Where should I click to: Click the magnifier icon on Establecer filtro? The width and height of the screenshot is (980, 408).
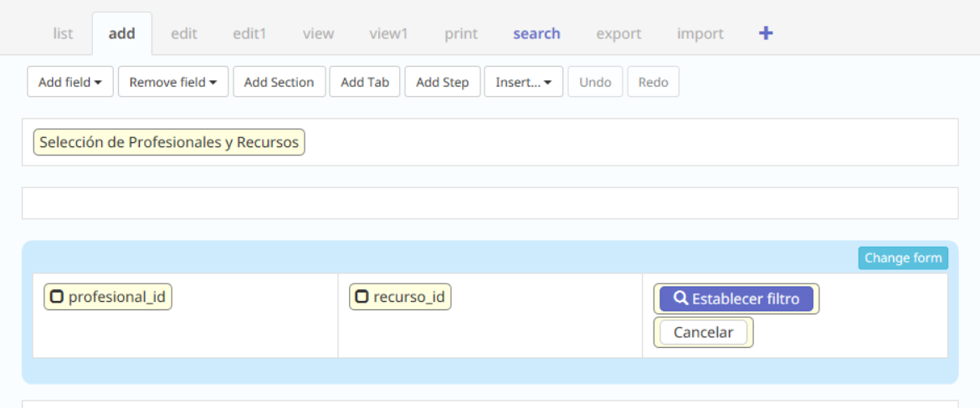(x=681, y=298)
